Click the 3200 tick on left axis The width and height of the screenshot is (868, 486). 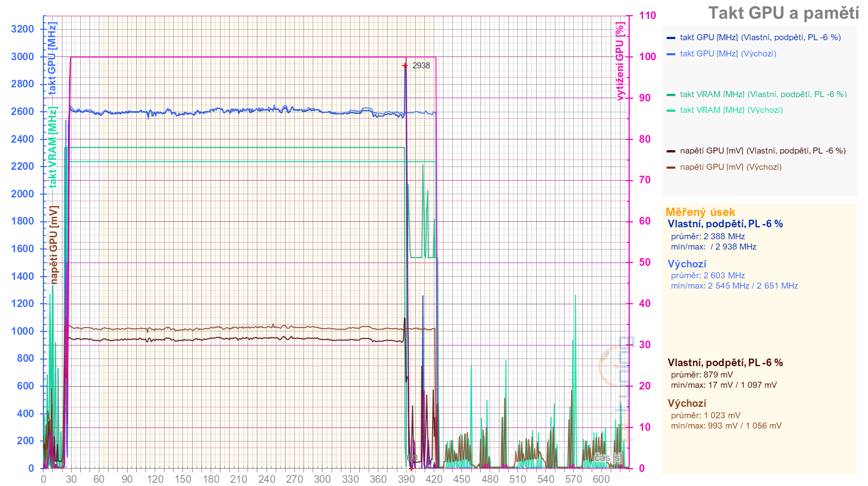click(x=22, y=29)
